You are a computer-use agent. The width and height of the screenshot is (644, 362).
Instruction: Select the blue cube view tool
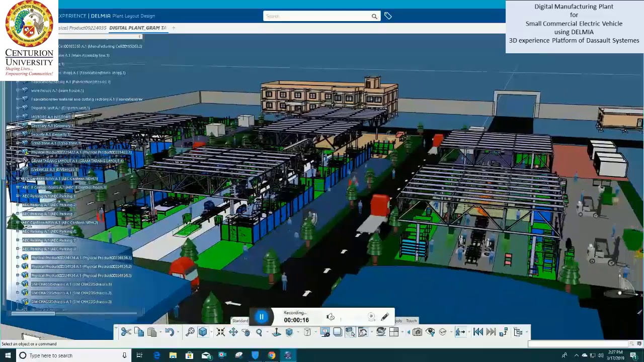203,332
